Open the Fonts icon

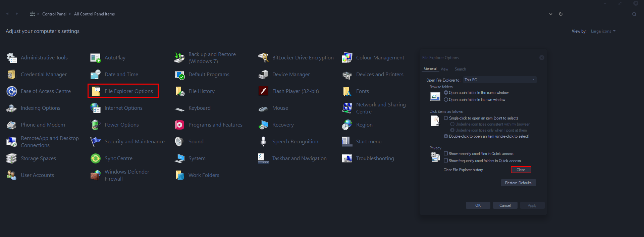pos(347,91)
